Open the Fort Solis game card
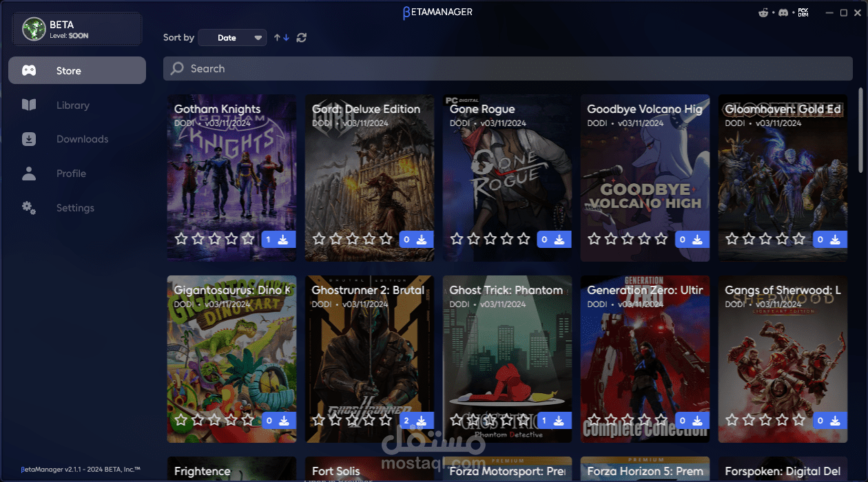The width and height of the screenshot is (868, 482). pos(370,469)
